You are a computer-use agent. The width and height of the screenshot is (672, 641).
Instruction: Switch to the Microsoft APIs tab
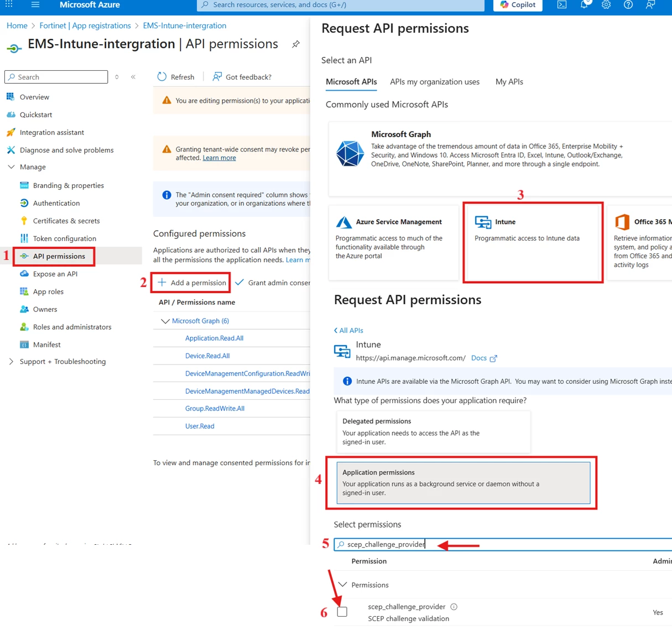(351, 82)
